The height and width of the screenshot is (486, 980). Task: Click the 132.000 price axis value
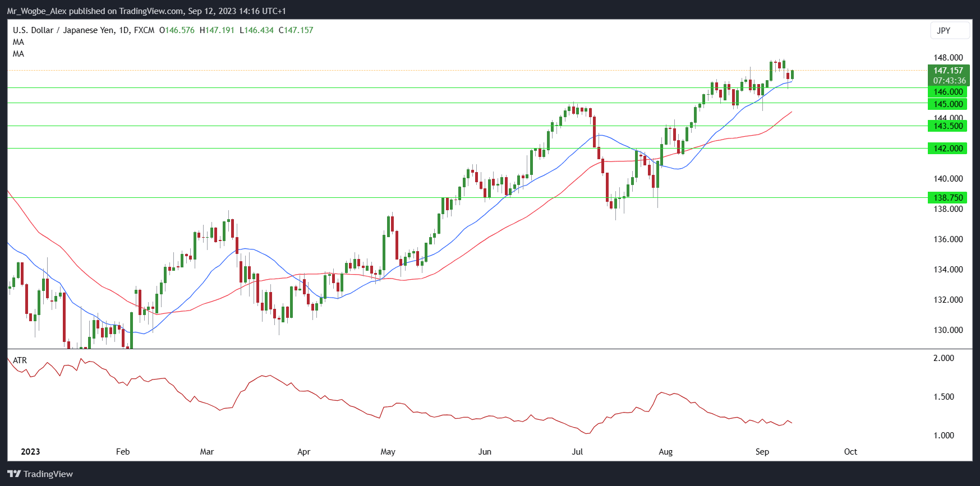(x=948, y=300)
